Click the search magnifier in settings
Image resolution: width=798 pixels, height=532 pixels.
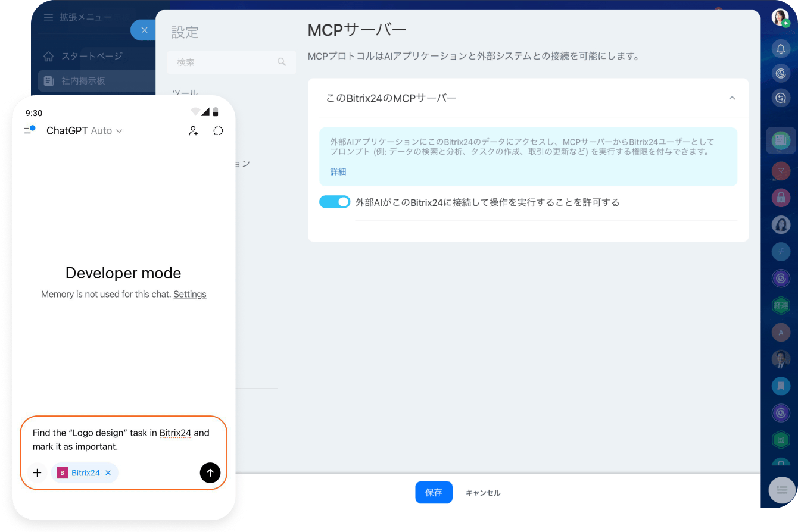(282, 62)
